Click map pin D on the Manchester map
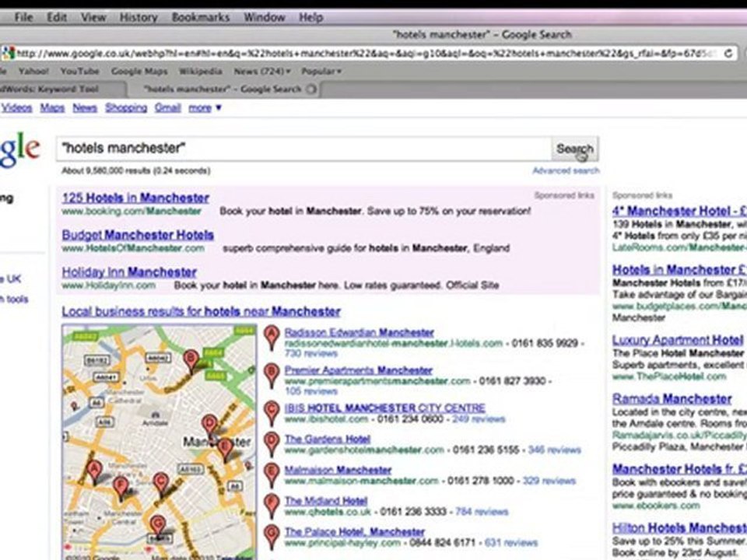This screenshot has width=747, height=560. 209,427
